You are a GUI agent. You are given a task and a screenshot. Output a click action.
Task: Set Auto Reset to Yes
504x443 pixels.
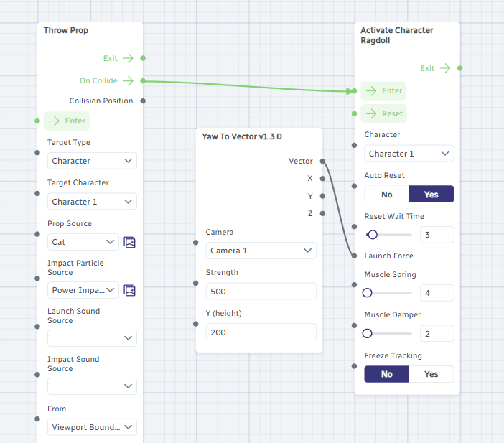tap(431, 194)
